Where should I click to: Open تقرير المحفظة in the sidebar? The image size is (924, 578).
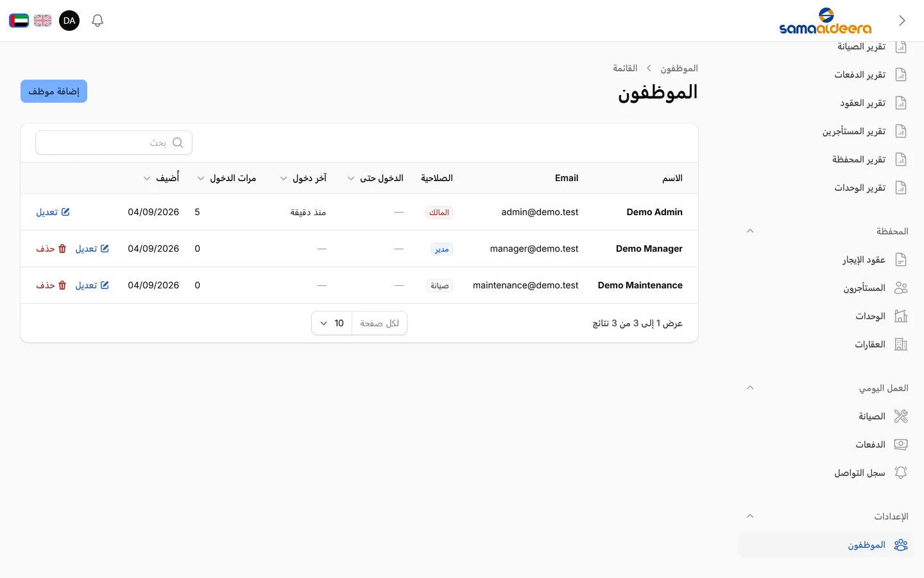coord(825,159)
